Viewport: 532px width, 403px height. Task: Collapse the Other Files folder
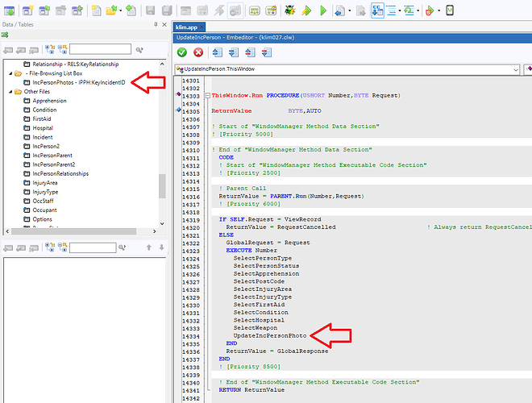pyautogui.click(x=10, y=92)
